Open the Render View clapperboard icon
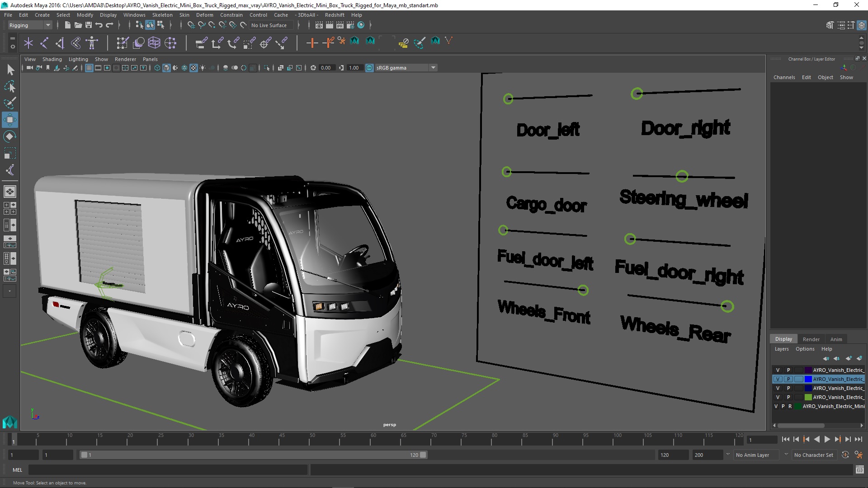Viewport: 868px width, 488px height. [319, 25]
